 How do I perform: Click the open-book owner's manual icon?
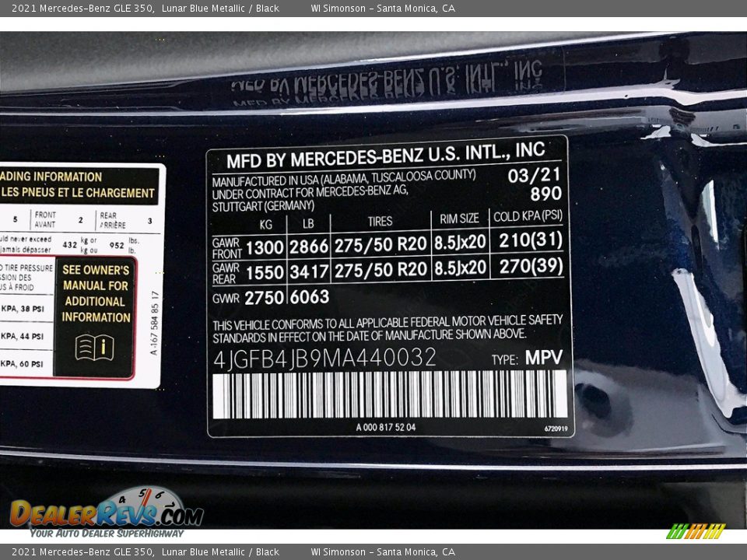pos(94,347)
